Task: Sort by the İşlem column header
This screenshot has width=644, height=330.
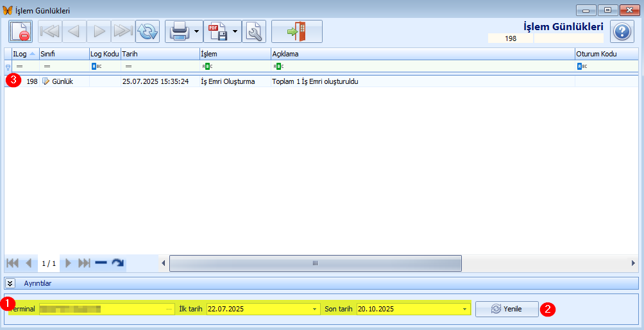Action: (234, 54)
